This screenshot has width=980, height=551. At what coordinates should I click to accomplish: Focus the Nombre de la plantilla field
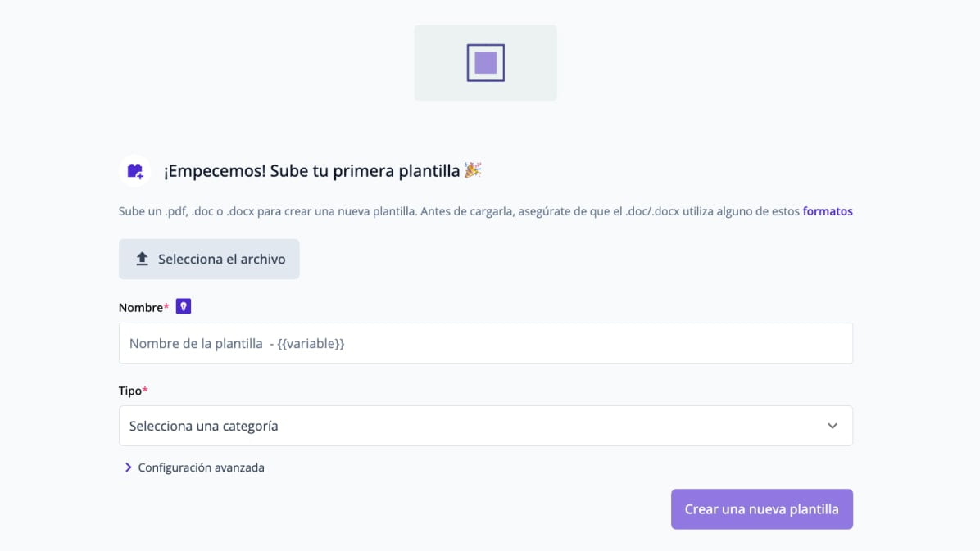tap(486, 343)
